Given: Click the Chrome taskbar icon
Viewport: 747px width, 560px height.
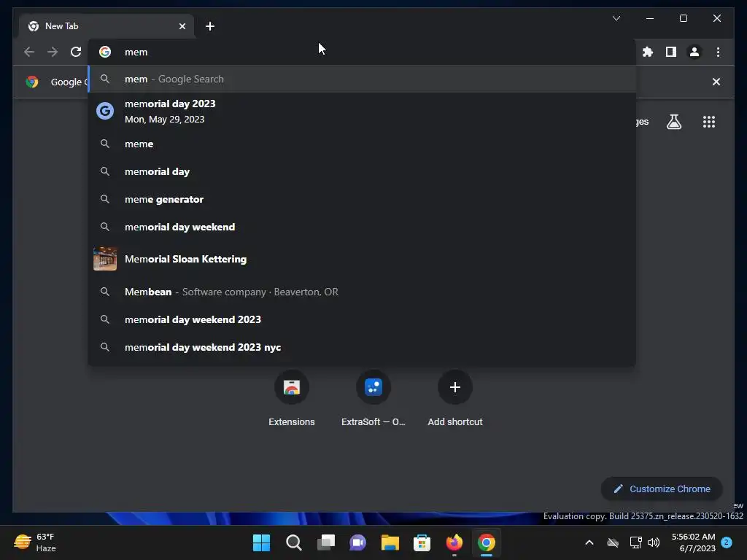Looking at the screenshot, I should [487, 542].
